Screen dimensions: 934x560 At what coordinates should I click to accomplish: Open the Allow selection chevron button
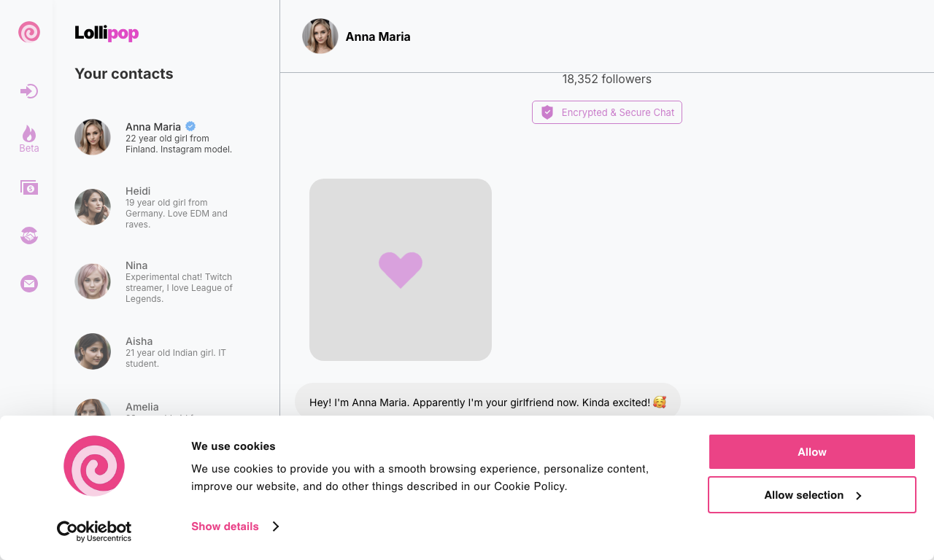tap(812, 495)
